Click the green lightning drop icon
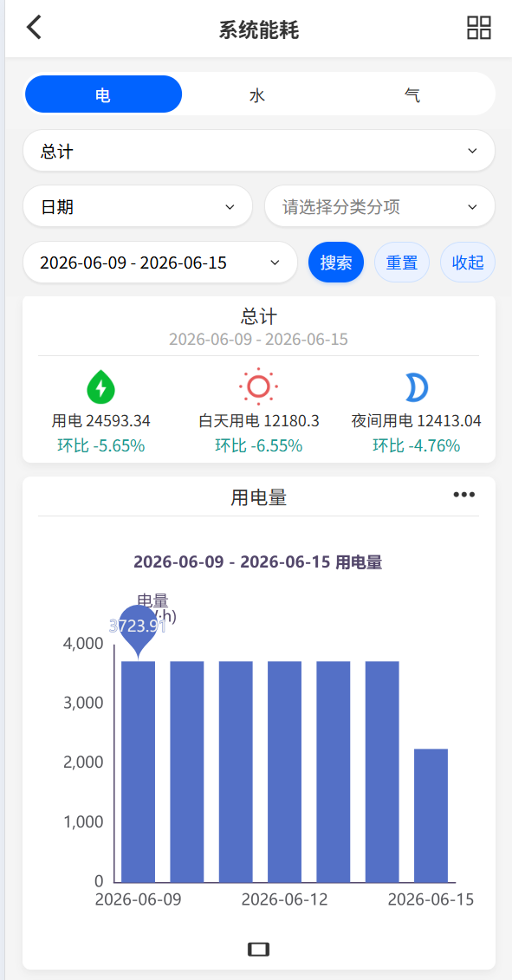Image resolution: width=512 pixels, height=980 pixels. (100, 386)
